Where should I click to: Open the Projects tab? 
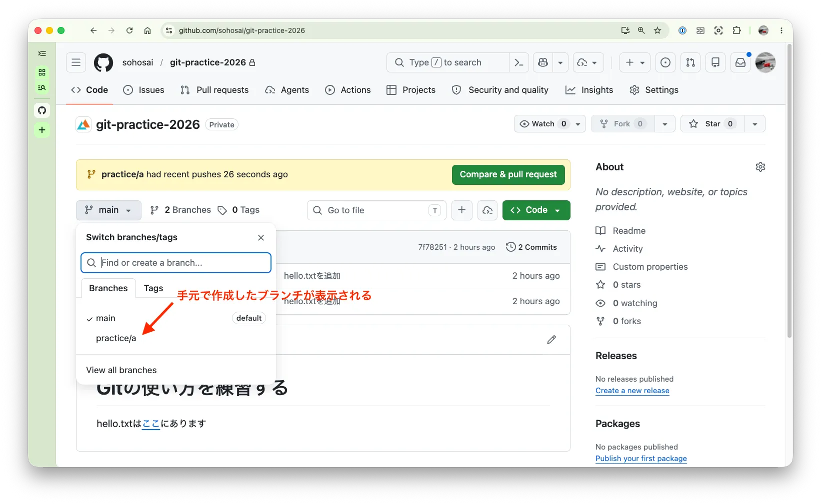(x=411, y=90)
